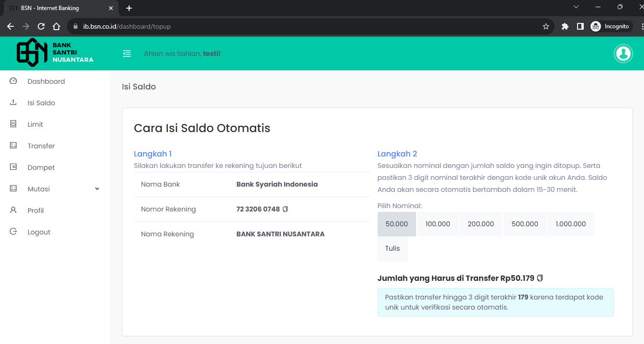The width and height of the screenshot is (644, 344).
Task: Click the copy icon beside account number
Action: [x=285, y=209]
